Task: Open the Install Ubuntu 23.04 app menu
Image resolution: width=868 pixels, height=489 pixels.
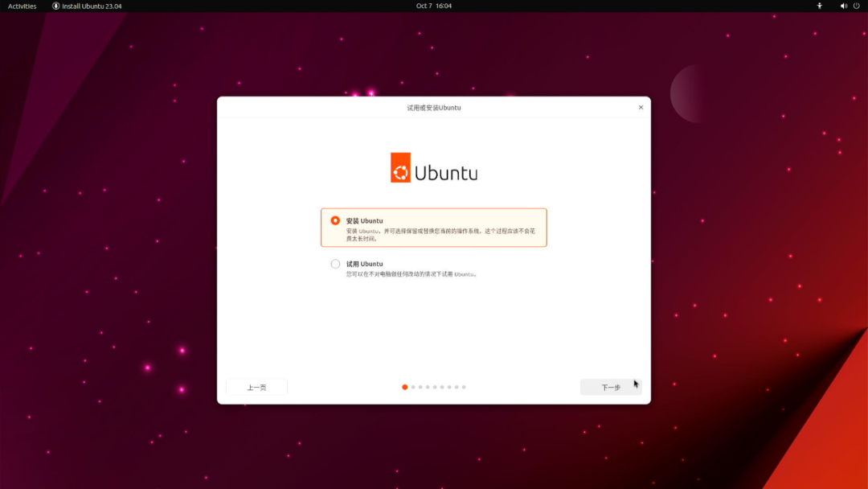Action: point(87,6)
